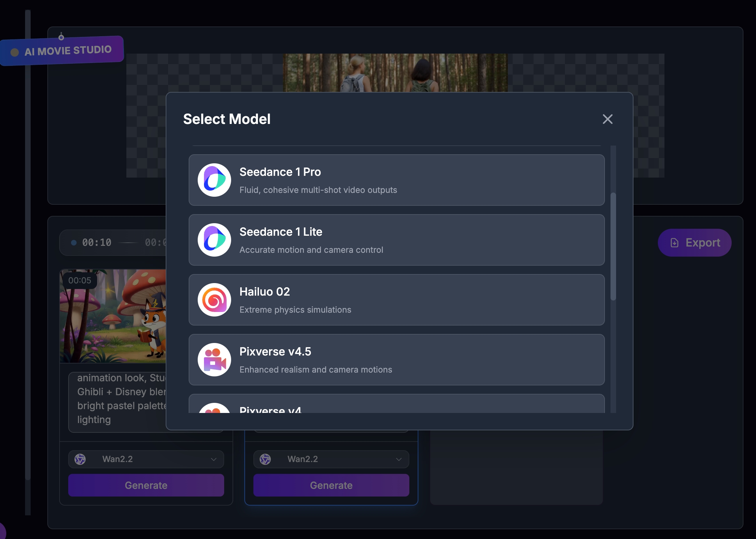
Task: Click the Wan2.2 logo in first clip selector
Action: pyautogui.click(x=80, y=459)
